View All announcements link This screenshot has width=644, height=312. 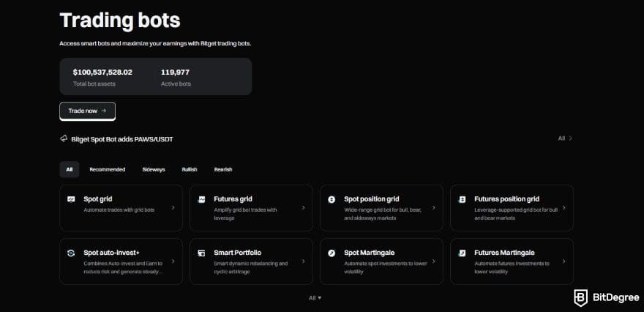pyautogui.click(x=565, y=138)
